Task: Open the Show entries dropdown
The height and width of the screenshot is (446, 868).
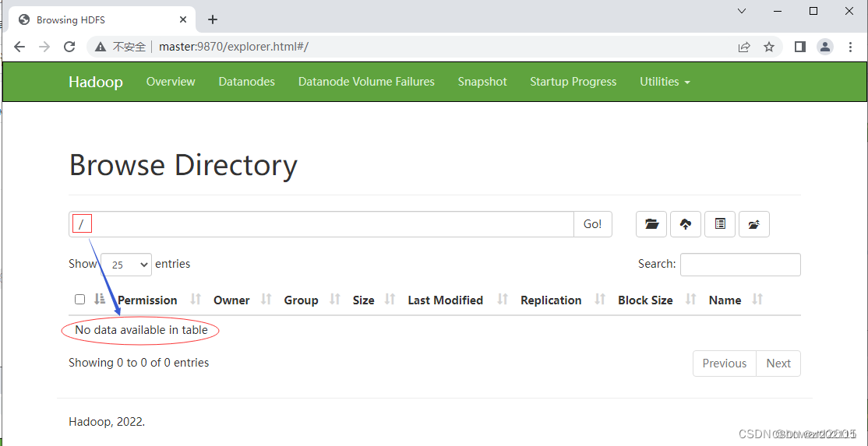Action: 126,265
